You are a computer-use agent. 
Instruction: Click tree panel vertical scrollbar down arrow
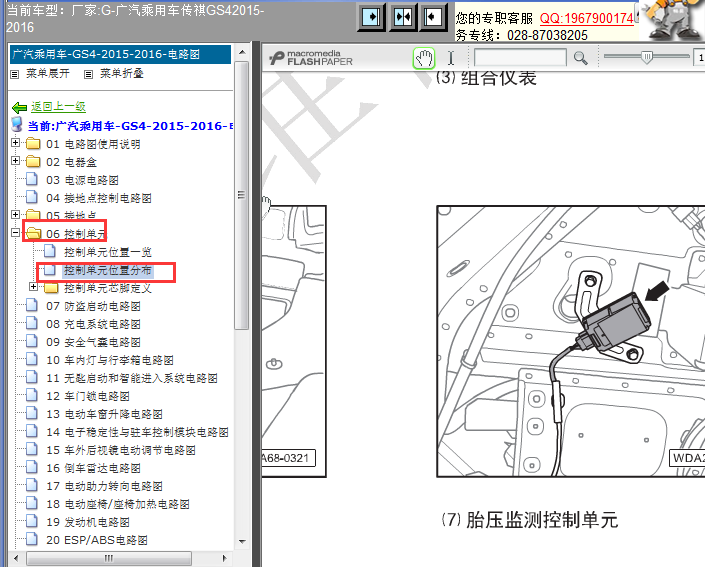pyautogui.click(x=242, y=541)
